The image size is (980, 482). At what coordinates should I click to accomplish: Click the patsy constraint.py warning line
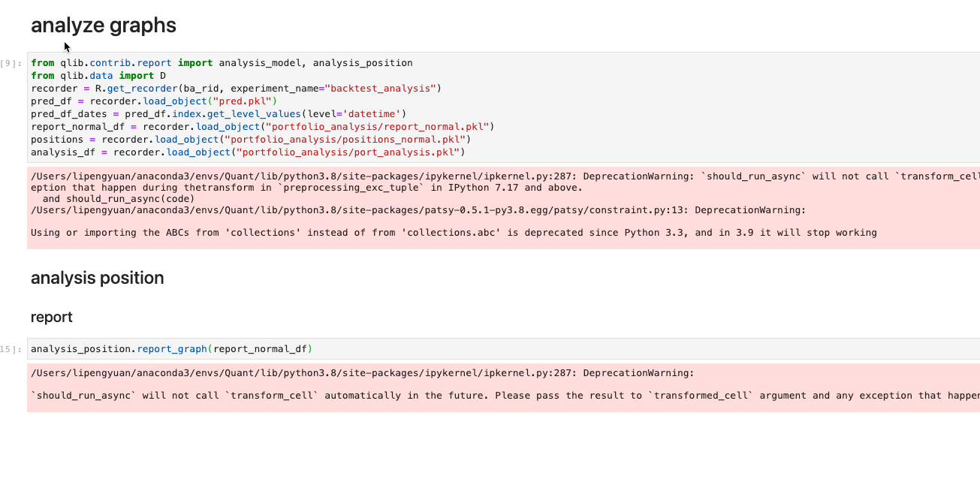click(418, 210)
